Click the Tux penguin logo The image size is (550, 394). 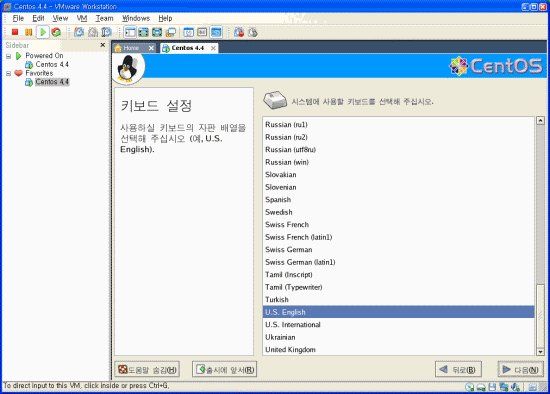coord(127,68)
